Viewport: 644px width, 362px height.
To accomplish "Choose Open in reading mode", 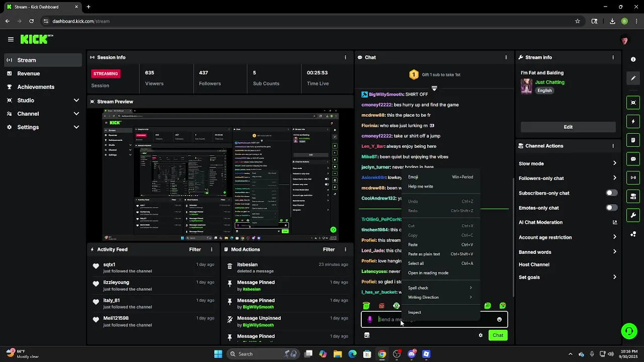I will pos(440,273).
